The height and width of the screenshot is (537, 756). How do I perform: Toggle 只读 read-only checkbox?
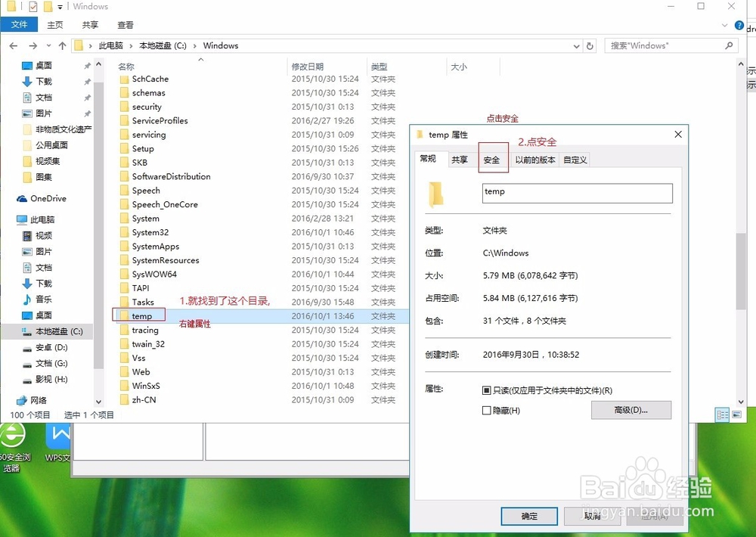486,390
